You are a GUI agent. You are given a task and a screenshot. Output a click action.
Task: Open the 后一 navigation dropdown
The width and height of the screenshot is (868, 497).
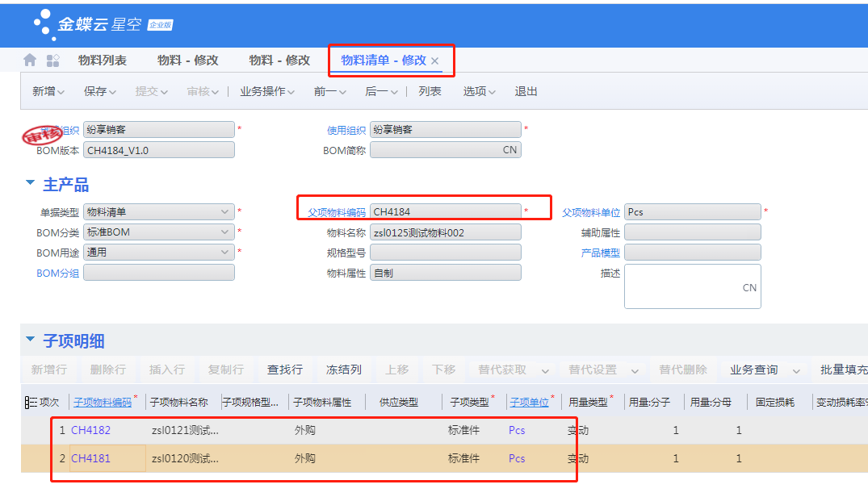[381, 91]
